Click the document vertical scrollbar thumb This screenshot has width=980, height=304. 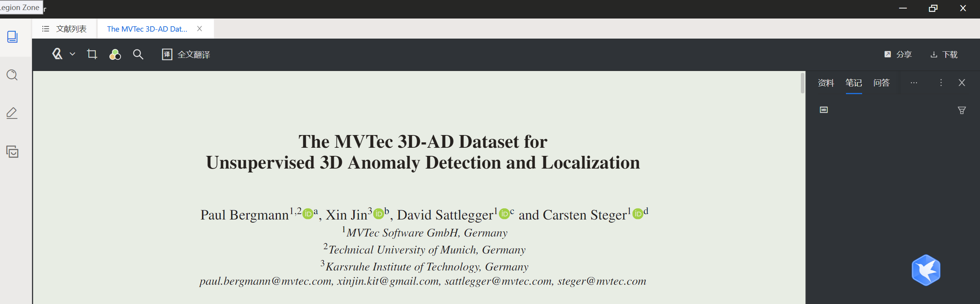[802, 83]
